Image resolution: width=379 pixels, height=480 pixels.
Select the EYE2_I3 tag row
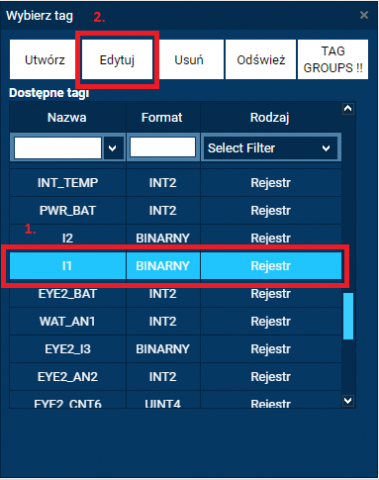point(175,349)
